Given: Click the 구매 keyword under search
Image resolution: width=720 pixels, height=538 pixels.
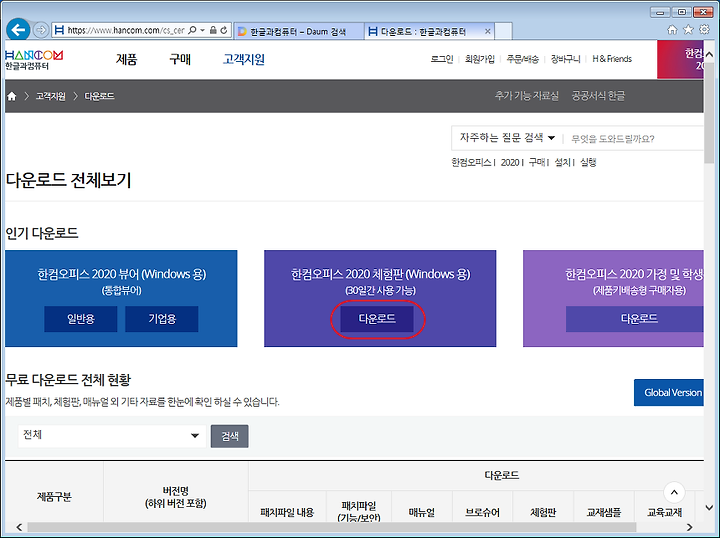Looking at the screenshot, I should click(536, 162).
